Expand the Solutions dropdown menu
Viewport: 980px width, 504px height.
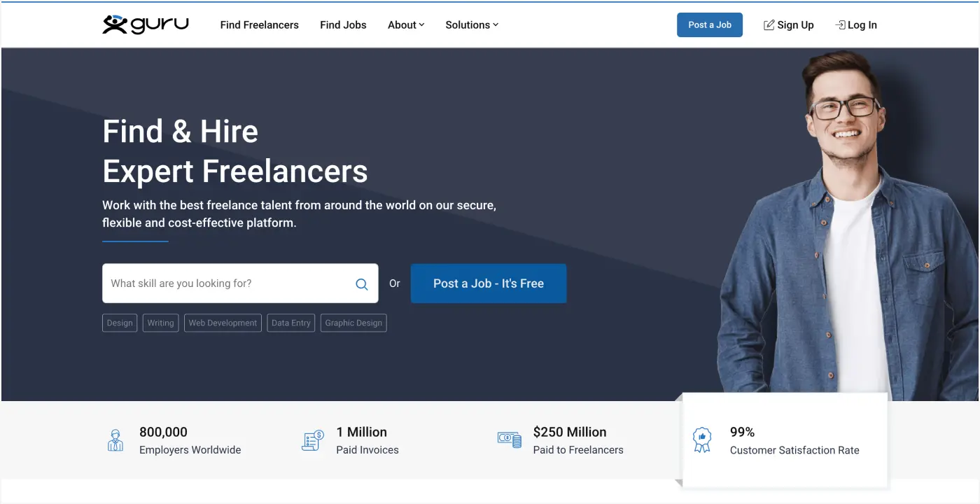click(472, 25)
